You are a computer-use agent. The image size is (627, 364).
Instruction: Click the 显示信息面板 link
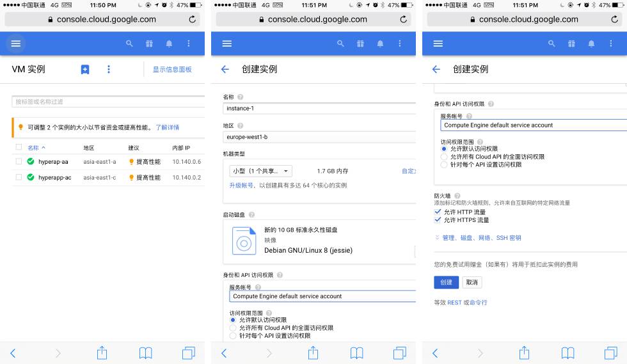[172, 70]
